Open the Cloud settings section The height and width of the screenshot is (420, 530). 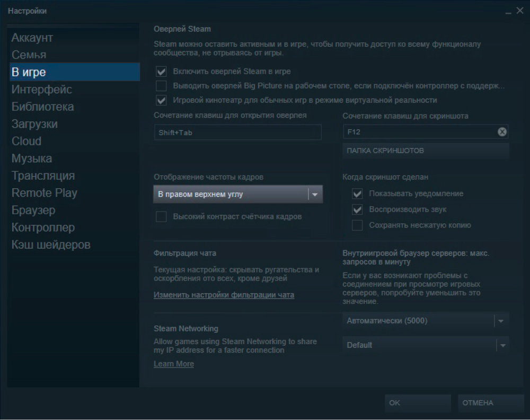pos(74,141)
